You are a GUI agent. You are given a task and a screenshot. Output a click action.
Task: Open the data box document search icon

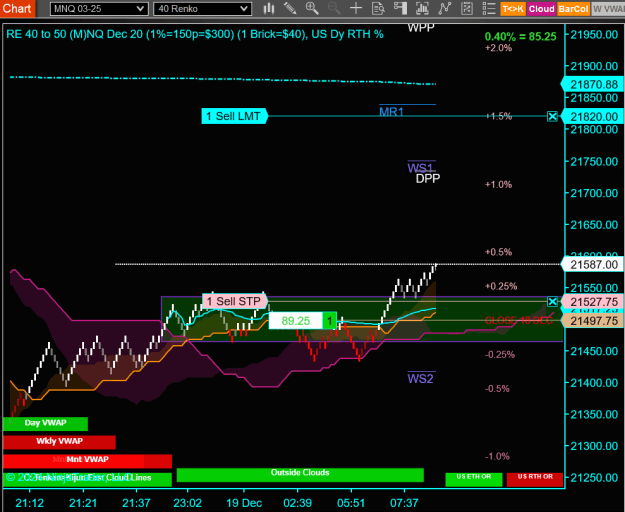(x=378, y=8)
